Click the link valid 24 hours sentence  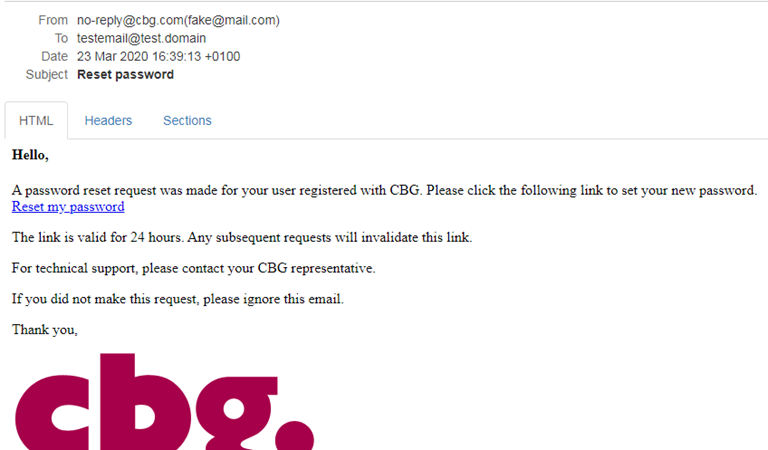point(242,237)
